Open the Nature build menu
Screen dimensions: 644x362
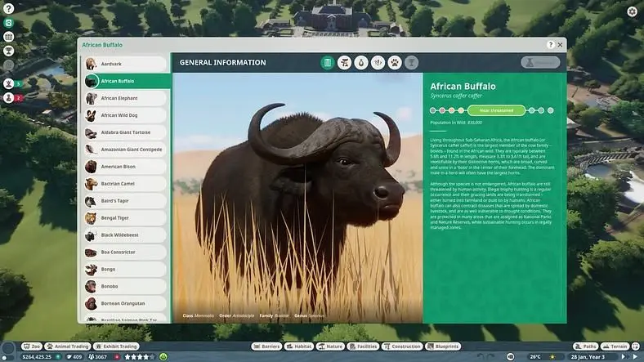[x=330, y=346]
